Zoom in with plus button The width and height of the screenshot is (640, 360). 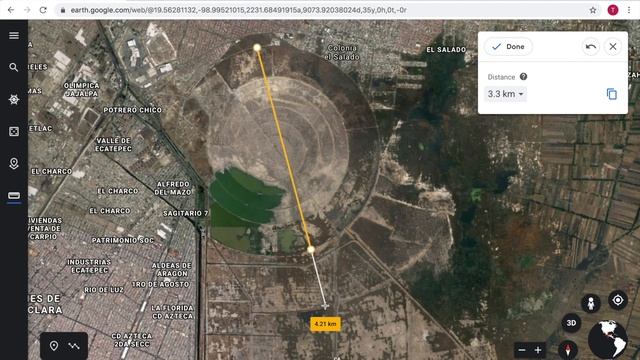(x=538, y=350)
